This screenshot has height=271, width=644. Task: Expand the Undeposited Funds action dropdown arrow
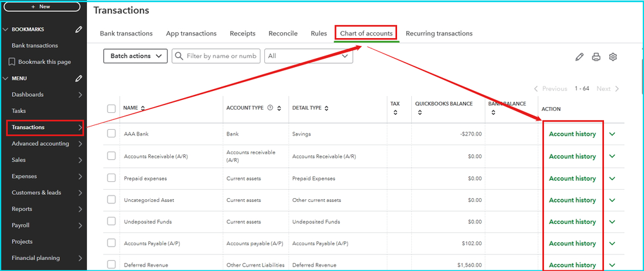tap(612, 222)
